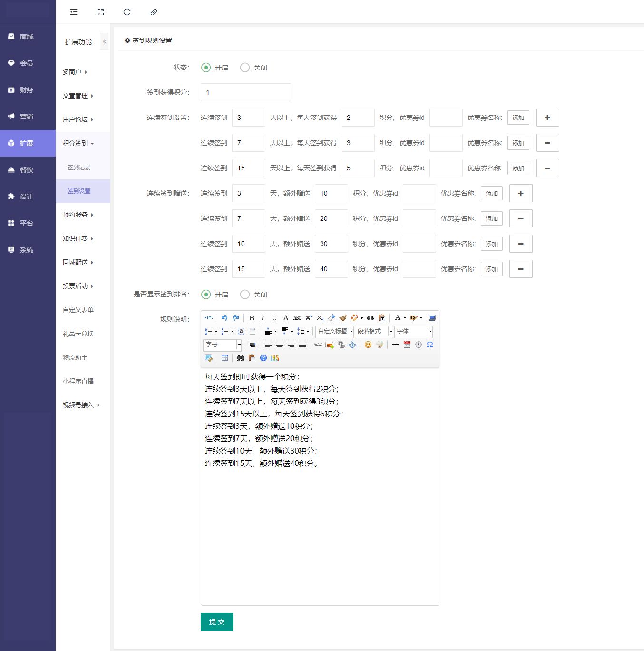This screenshot has width=644, height=651.
Task: Click the refresh icon in top bar
Action: click(127, 12)
